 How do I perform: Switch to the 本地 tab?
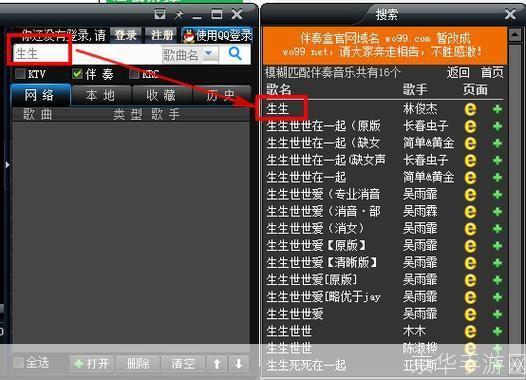(x=101, y=95)
